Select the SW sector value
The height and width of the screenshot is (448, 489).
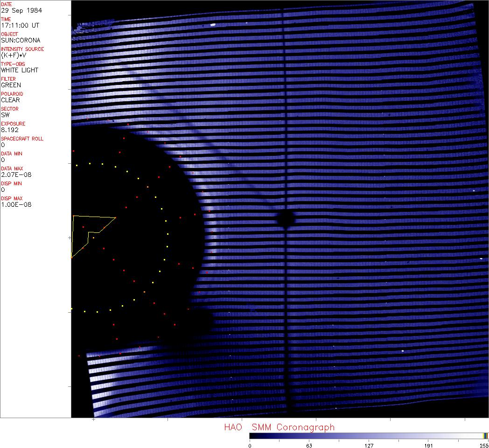[5, 115]
